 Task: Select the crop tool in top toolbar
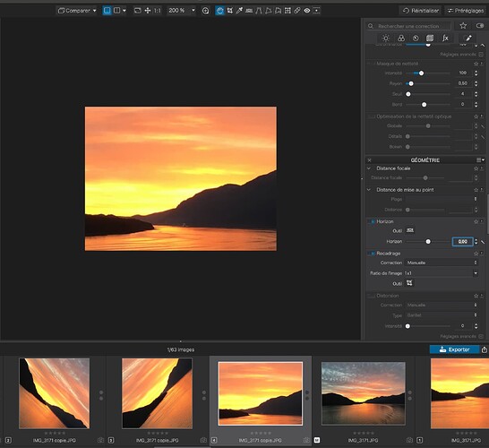(x=230, y=11)
